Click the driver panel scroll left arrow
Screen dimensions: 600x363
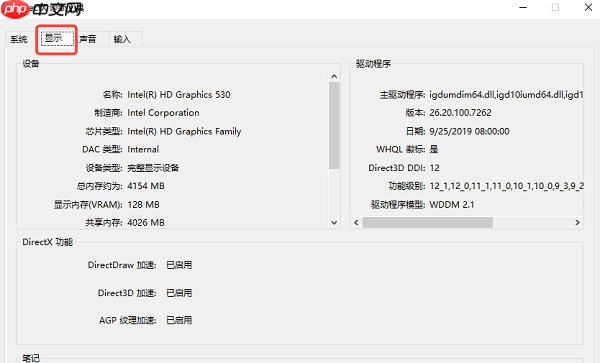coord(356,223)
